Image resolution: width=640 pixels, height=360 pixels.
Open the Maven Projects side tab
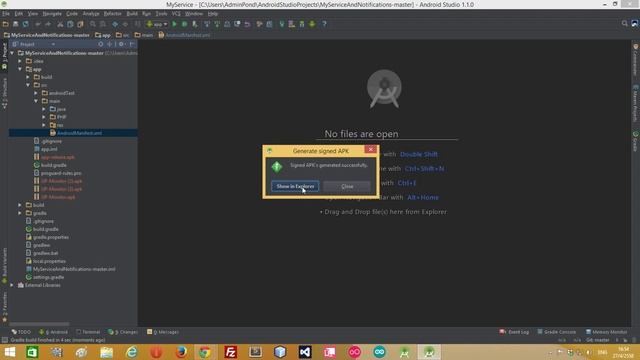[636, 103]
